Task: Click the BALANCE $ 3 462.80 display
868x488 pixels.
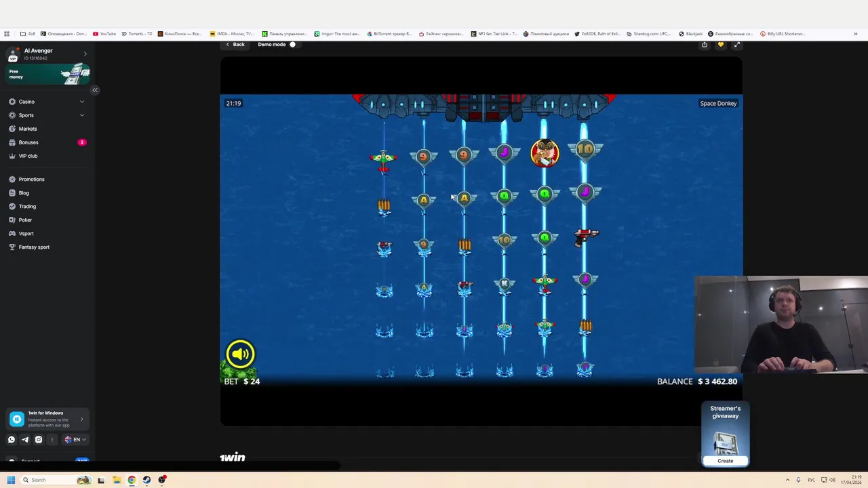Action: [697, 382]
